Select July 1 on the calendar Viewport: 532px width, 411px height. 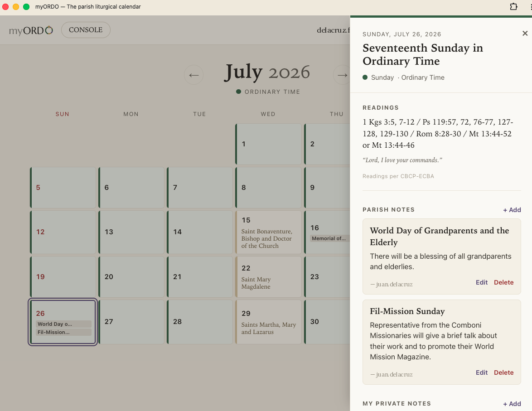[268, 144]
